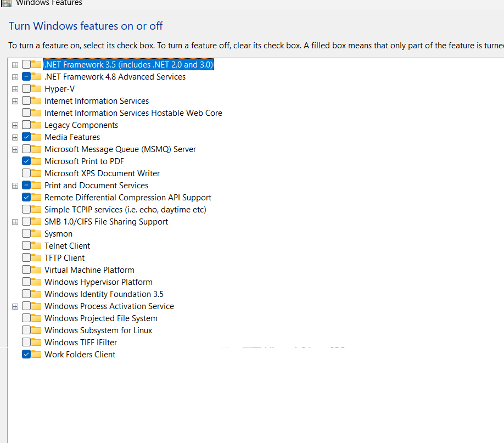Viewport: 504px width, 443px height.
Task: Expand the Hyper-V feature node
Action: (15, 89)
